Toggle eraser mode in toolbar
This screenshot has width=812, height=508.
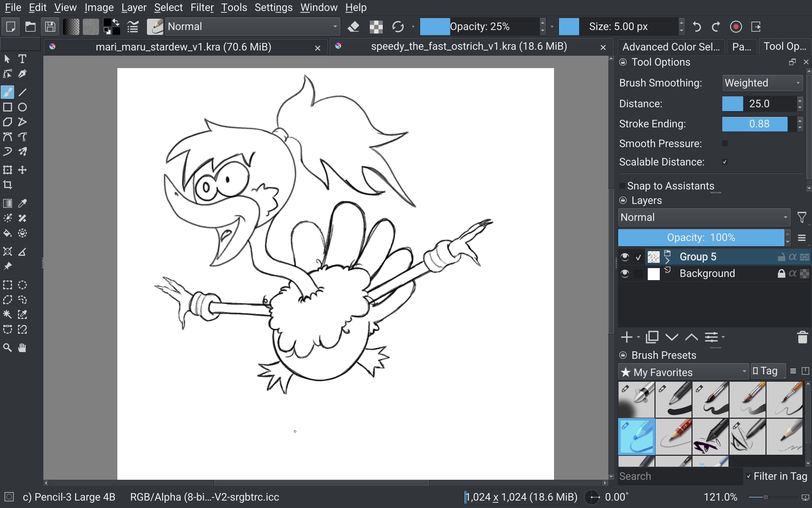pyautogui.click(x=353, y=27)
